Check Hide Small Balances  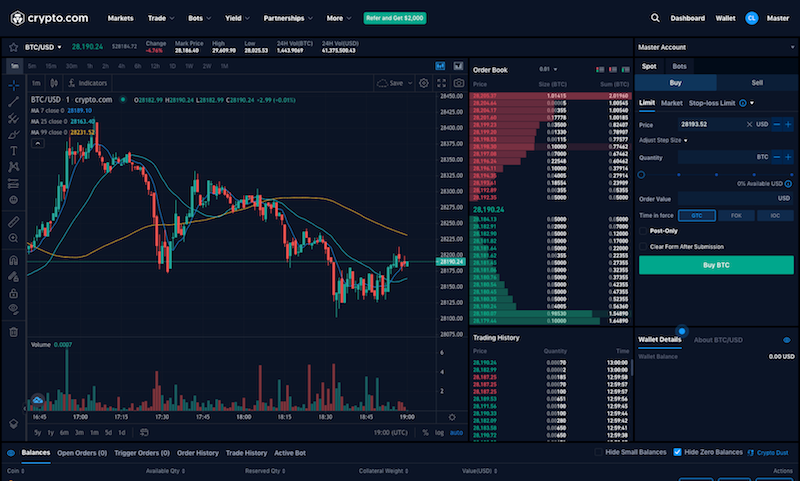point(598,452)
